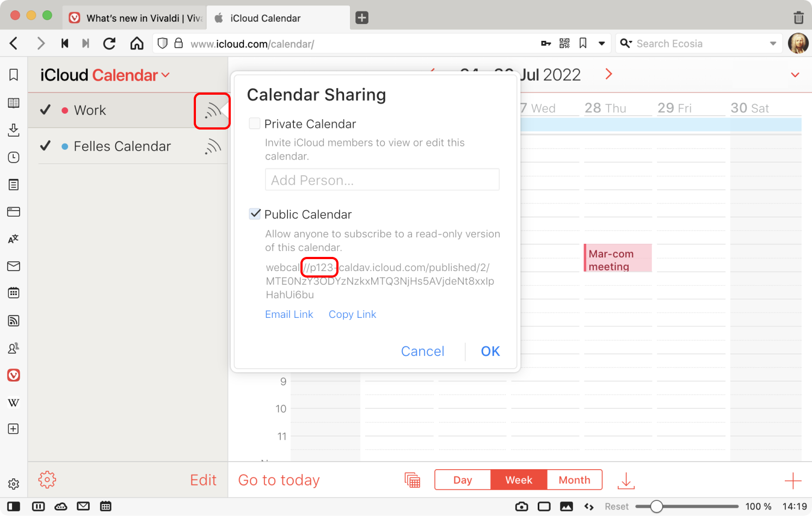This screenshot has height=516, width=812.
Task: Open the History panel clock icon
Action: pyautogui.click(x=14, y=157)
